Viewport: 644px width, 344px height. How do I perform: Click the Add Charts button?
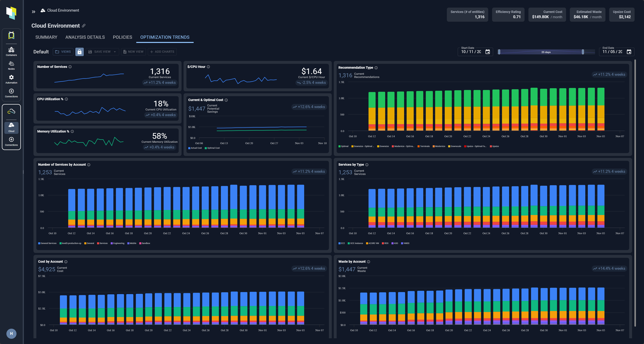162,52
